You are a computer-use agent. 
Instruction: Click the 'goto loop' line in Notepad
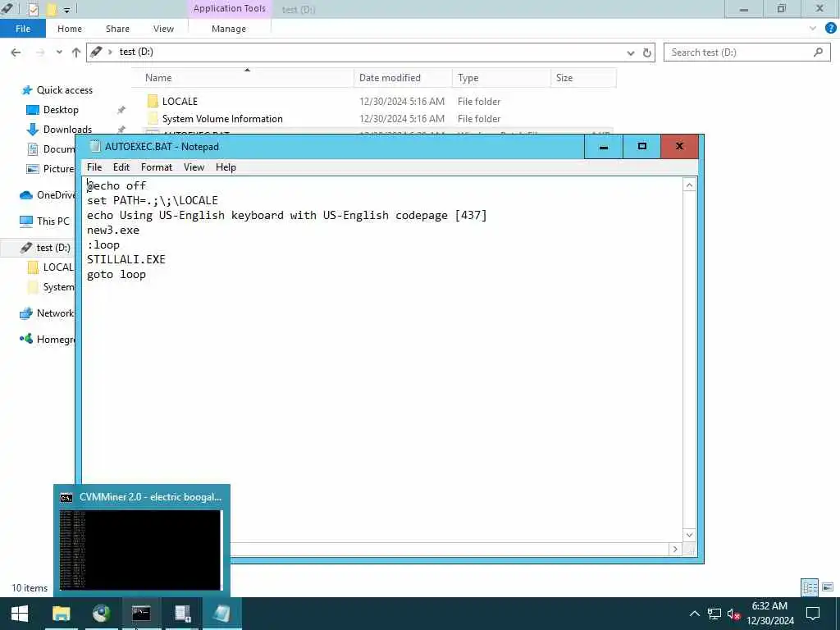click(116, 274)
